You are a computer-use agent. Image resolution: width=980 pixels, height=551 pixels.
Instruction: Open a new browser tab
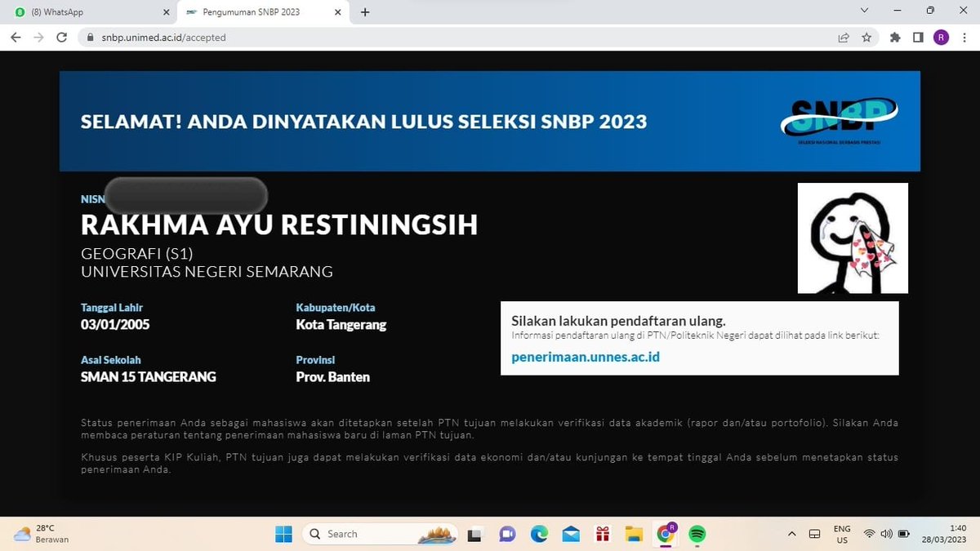click(x=365, y=12)
